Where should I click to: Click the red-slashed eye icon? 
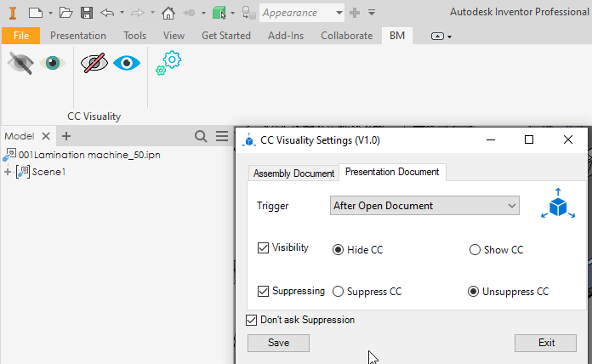(94, 63)
